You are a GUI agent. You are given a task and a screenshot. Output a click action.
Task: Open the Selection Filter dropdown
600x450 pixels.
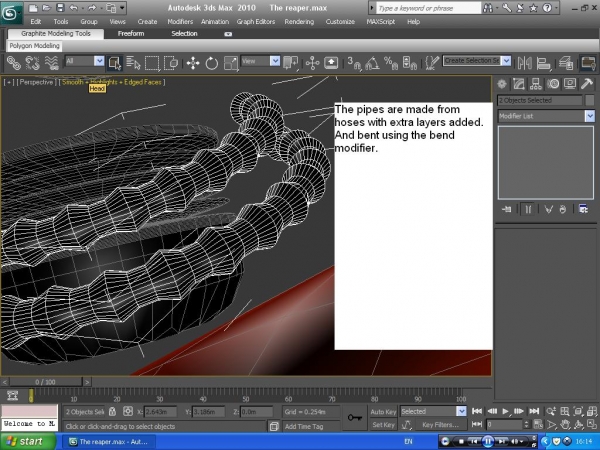click(x=99, y=61)
